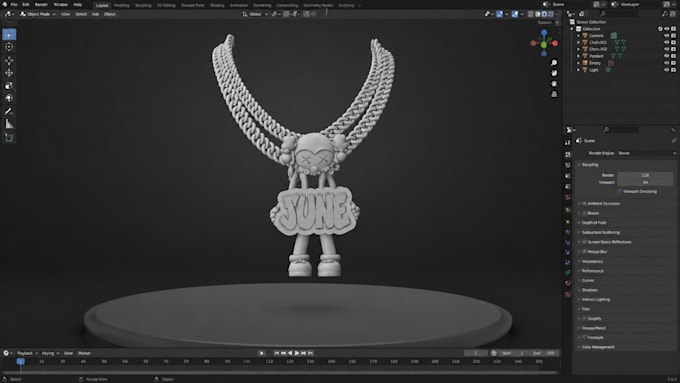Open the Render Engine dropdown
This screenshot has width=680, height=383.
pos(647,153)
